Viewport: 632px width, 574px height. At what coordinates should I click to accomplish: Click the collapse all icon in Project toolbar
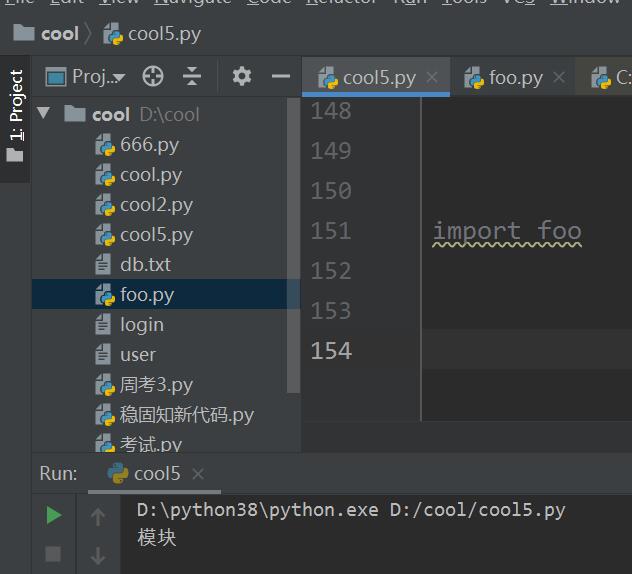point(192,76)
